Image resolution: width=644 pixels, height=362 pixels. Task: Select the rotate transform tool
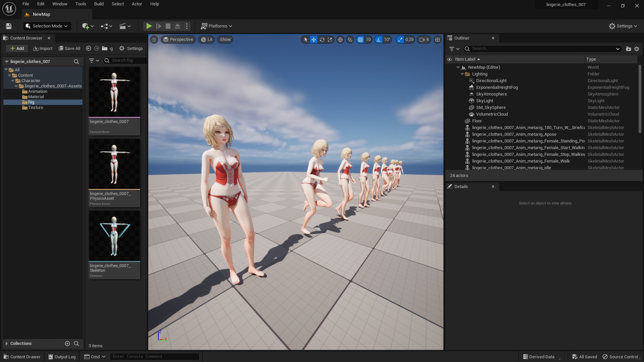pyautogui.click(x=322, y=40)
